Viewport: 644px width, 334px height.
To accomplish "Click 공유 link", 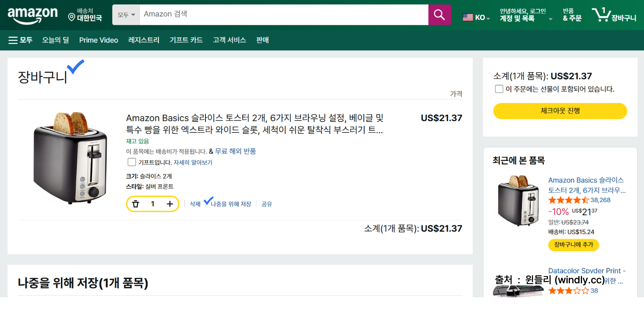I will pos(267,204).
